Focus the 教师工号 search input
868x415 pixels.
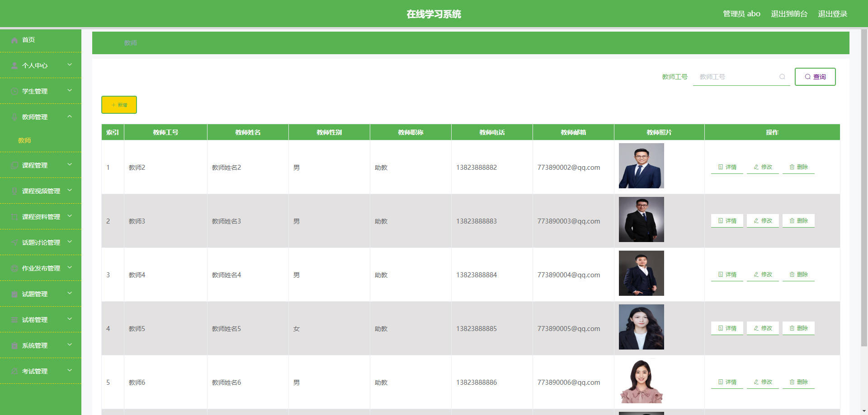coord(741,77)
